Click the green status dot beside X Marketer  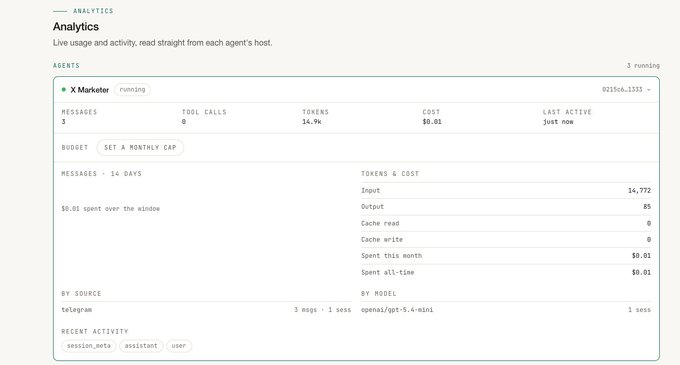[x=64, y=90]
